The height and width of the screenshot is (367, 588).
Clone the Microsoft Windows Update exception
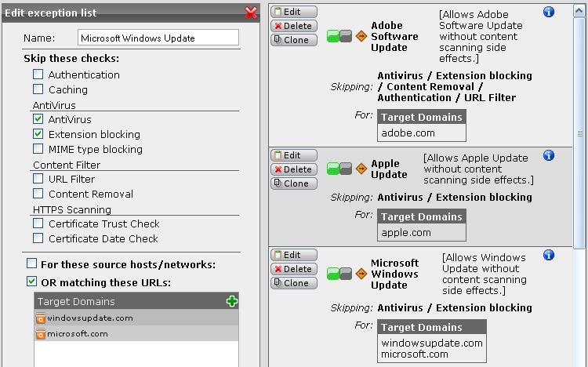(x=294, y=283)
